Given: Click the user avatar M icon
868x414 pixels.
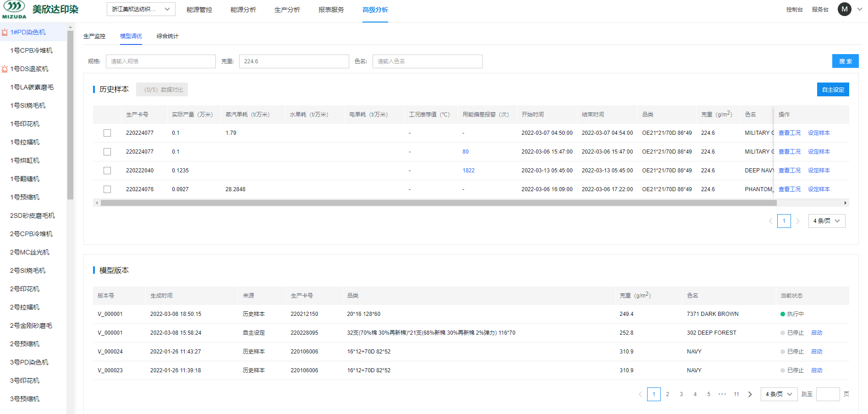Looking at the screenshot, I should click(844, 9).
